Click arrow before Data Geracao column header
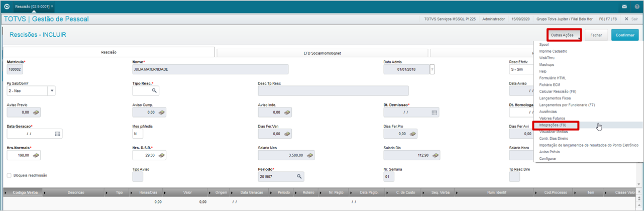The height and width of the screenshot is (211, 644). 232,192
